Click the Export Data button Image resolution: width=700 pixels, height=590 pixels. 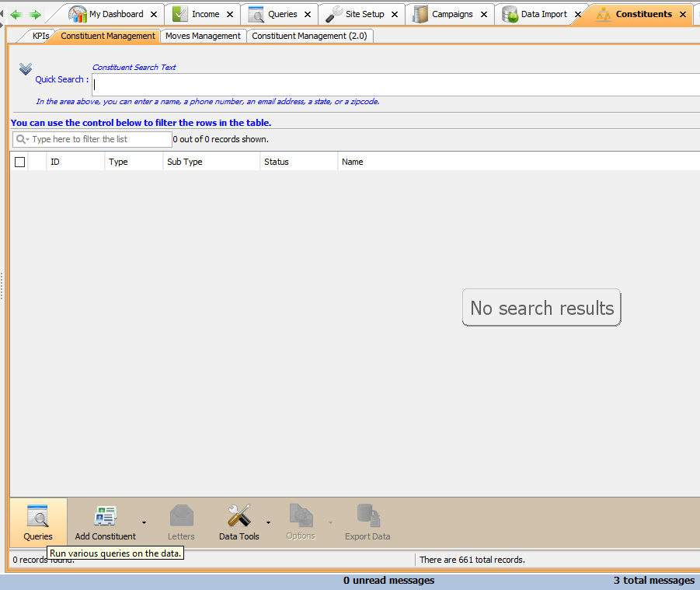coord(367,522)
